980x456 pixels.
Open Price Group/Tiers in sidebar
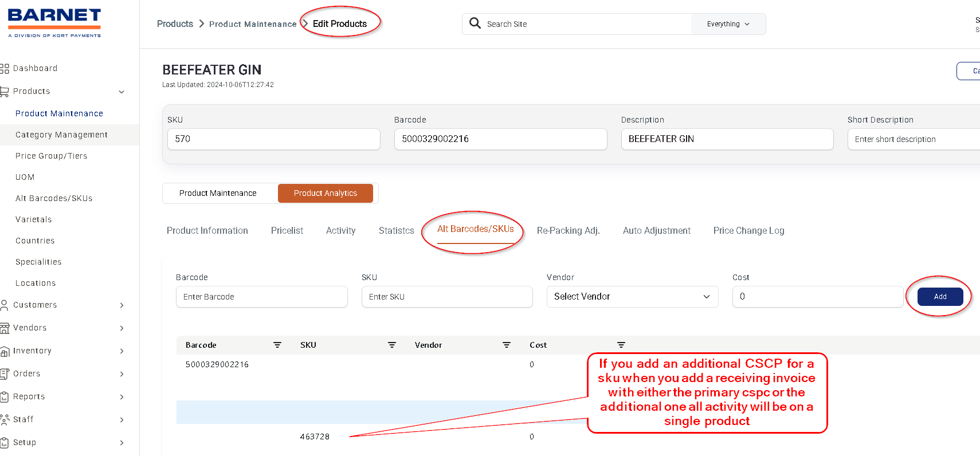[x=52, y=156]
